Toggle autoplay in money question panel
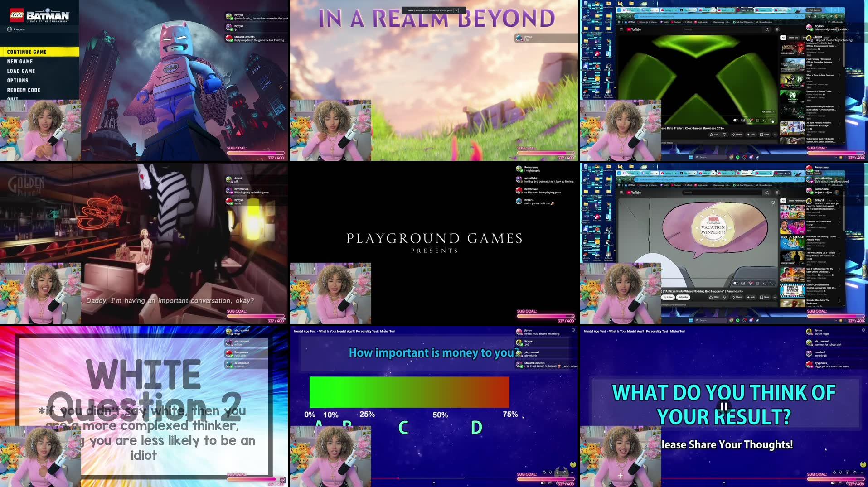Image resolution: width=868 pixels, height=487 pixels. (543, 483)
